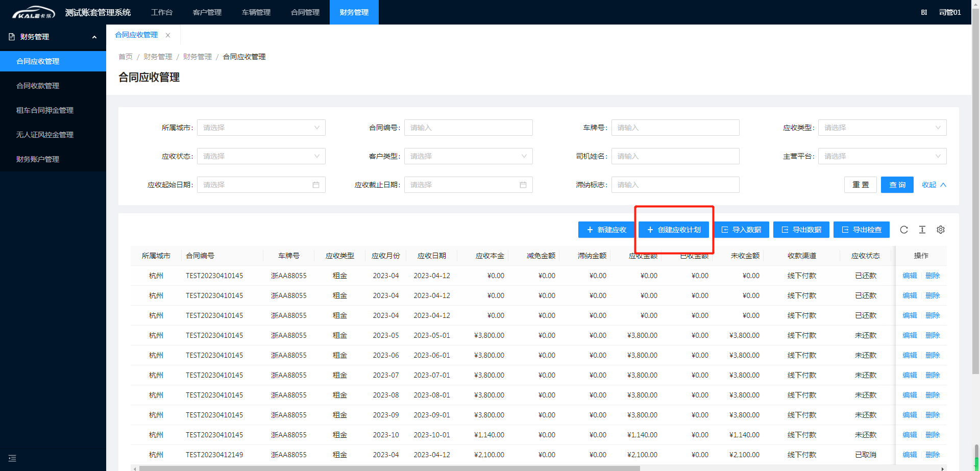This screenshot has height=471, width=980.
Task: Click 首页 in the breadcrumb
Action: [126, 57]
